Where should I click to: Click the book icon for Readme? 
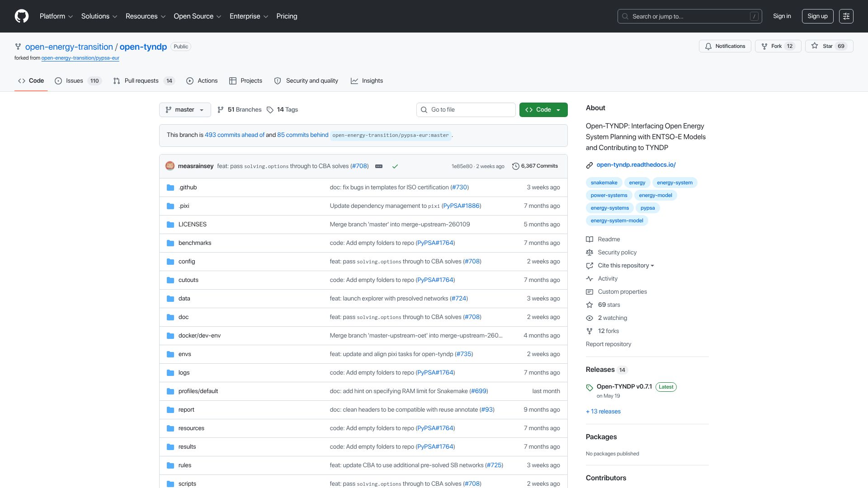[x=590, y=239]
